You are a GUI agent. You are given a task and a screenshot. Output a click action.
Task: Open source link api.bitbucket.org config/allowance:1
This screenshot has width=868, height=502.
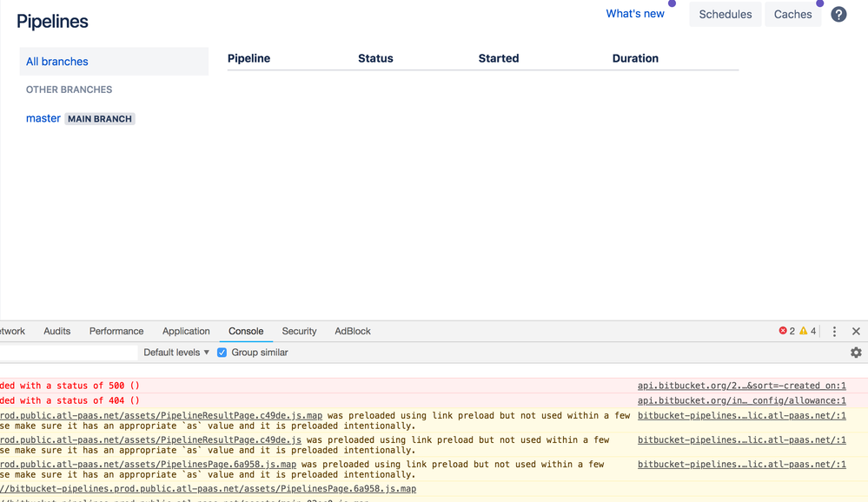[x=741, y=400]
